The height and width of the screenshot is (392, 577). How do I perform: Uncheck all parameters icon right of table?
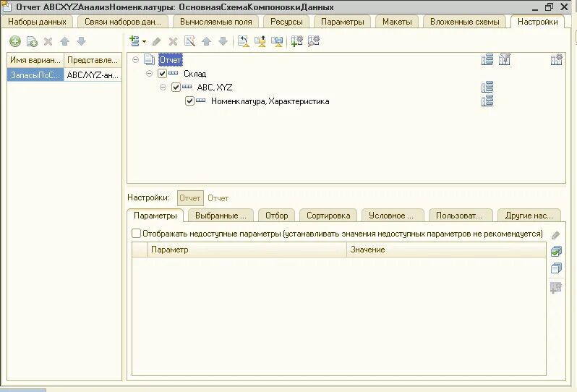[x=556, y=268]
